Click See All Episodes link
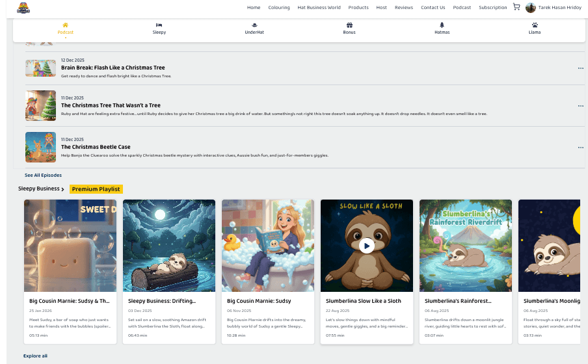 [43, 175]
